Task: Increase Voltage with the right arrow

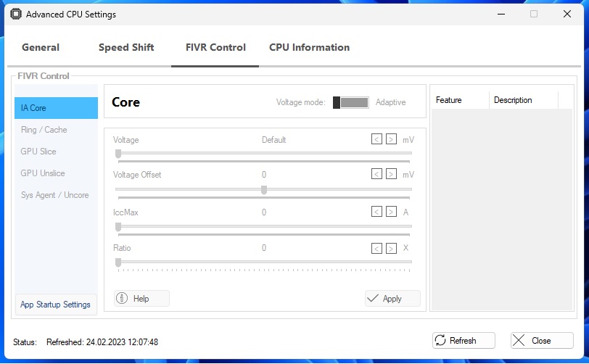Action: click(391, 139)
